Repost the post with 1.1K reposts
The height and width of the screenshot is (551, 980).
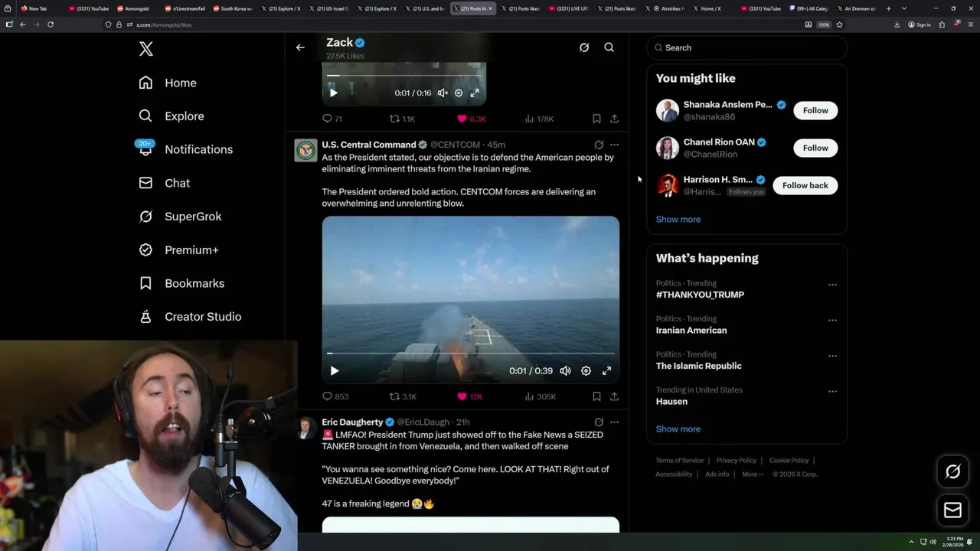[x=403, y=119]
